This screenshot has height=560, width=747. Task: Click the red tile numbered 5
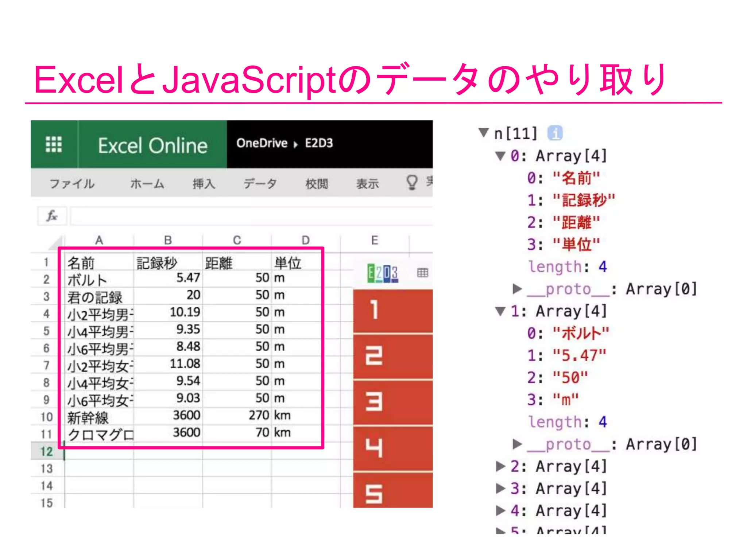[393, 490]
